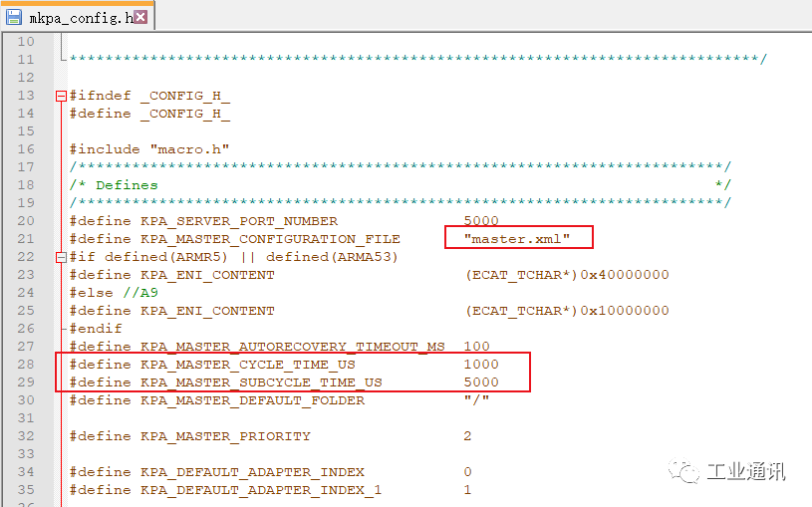Click the value 5000 of KPA_MASTER_SUBCYCLE_TIME_US
Screen dimensions: 812x507
tap(481, 382)
